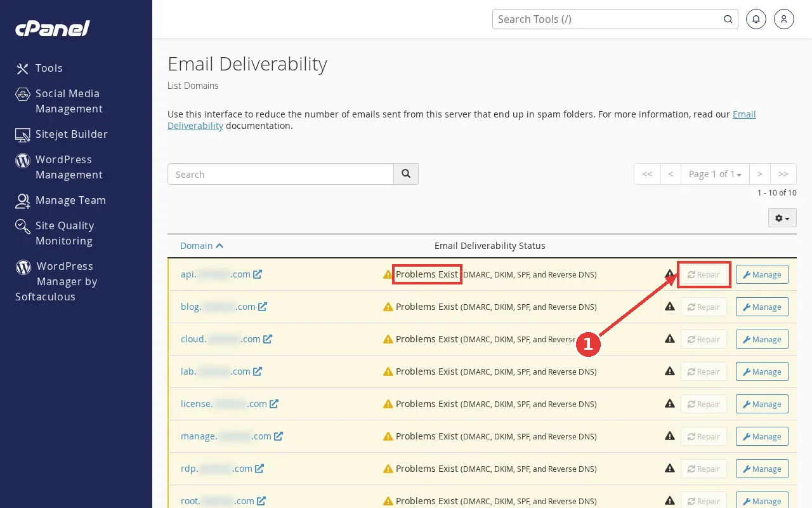Screen dimensions: 812x508
Task: Sort by the Domain column
Action: click(x=201, y=246)
